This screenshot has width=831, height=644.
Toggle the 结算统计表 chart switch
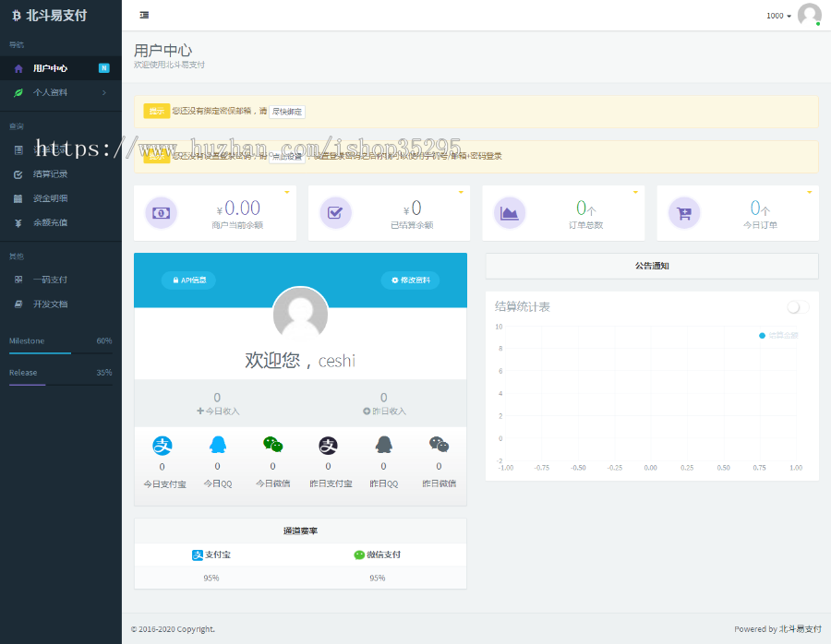coord(798,307)
